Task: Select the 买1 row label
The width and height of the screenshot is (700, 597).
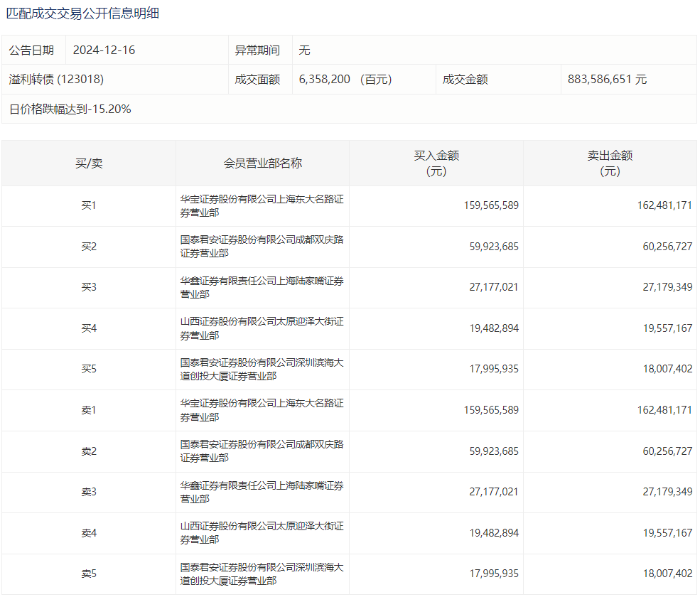Action: (89, 206)
